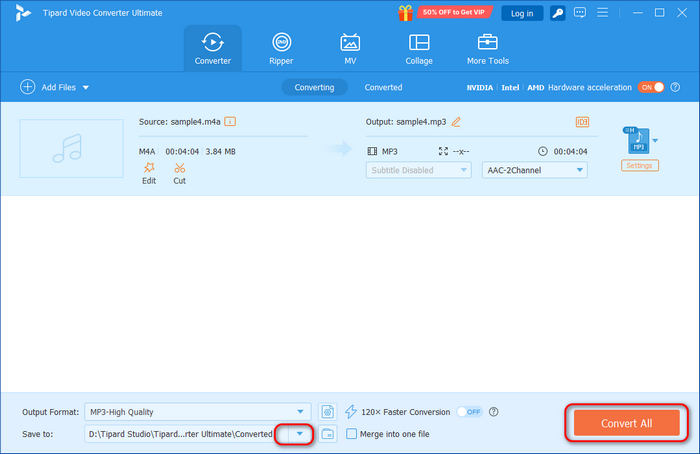Click the Log in button
The image size is (700, 454).
pos(522,13)
